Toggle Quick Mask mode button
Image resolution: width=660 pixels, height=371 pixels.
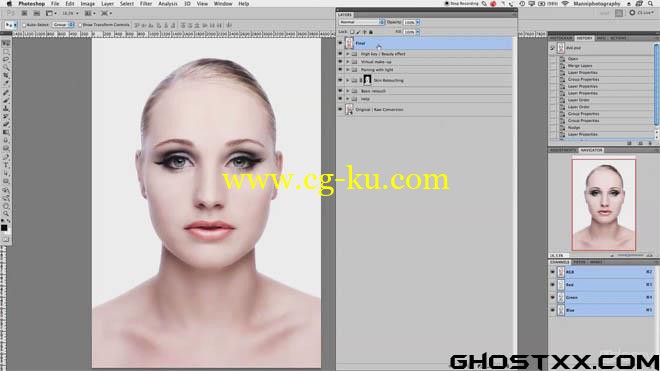(x=5, y=239)
